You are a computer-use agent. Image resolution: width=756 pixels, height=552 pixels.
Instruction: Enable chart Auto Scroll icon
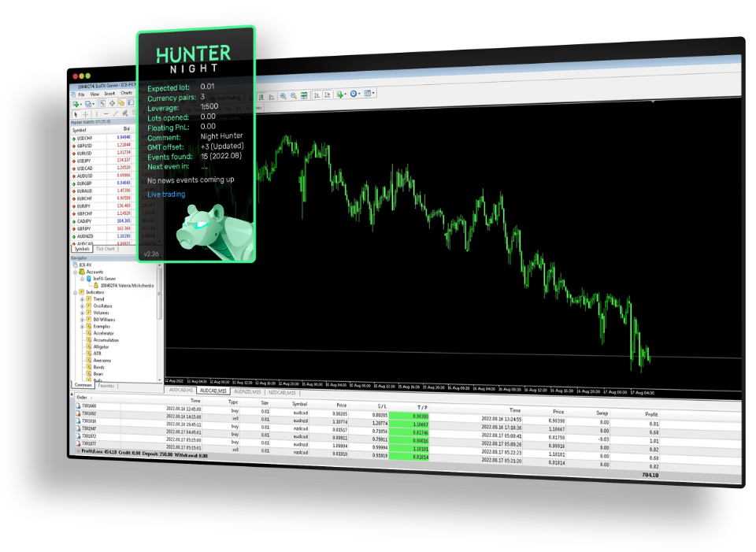(x=317, y=95)
